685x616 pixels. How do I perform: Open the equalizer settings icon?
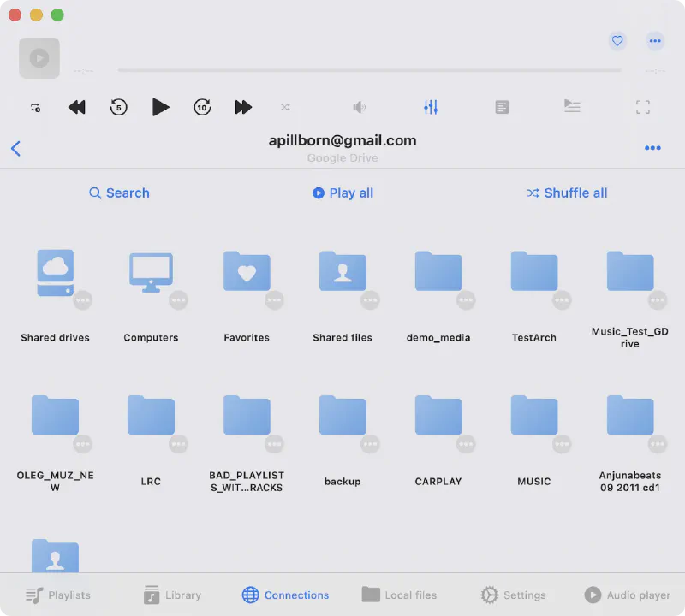[x=431, y=107]
